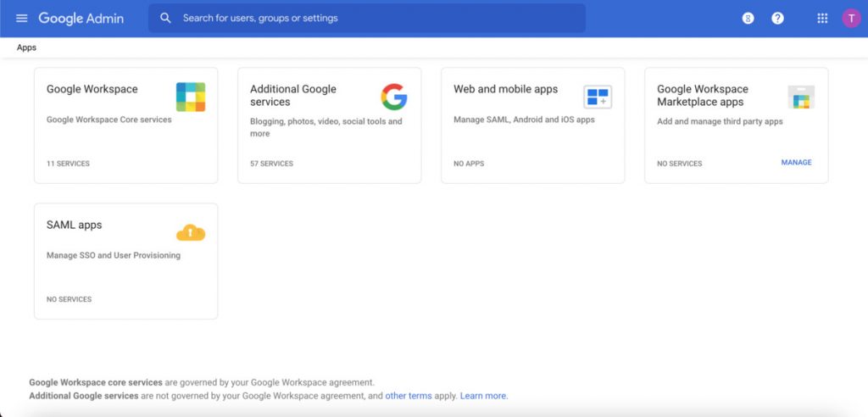Open the other terms link

point(408,396)
